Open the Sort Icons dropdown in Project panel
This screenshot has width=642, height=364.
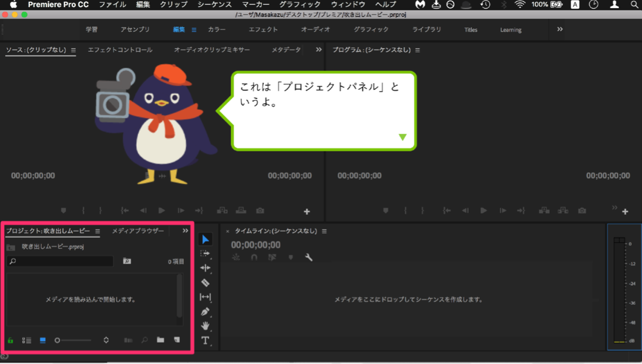pos(106,341)
